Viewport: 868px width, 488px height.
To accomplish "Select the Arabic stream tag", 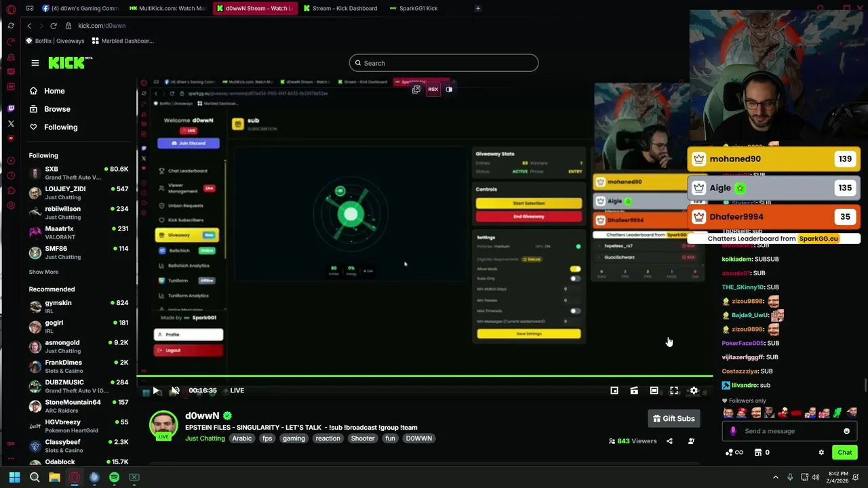I will pos(242,439).
